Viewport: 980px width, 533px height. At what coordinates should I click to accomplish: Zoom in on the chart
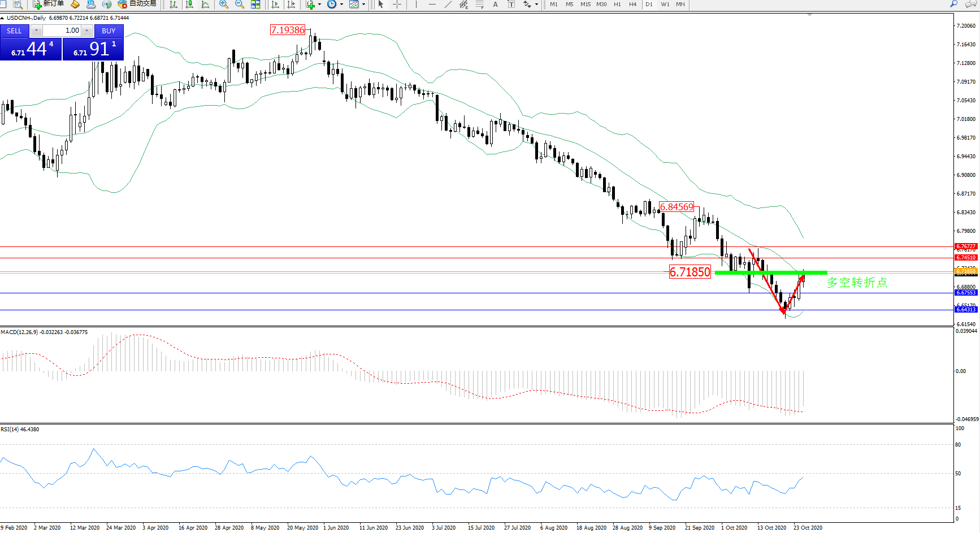pyautogui.click(x=224, y=5)
